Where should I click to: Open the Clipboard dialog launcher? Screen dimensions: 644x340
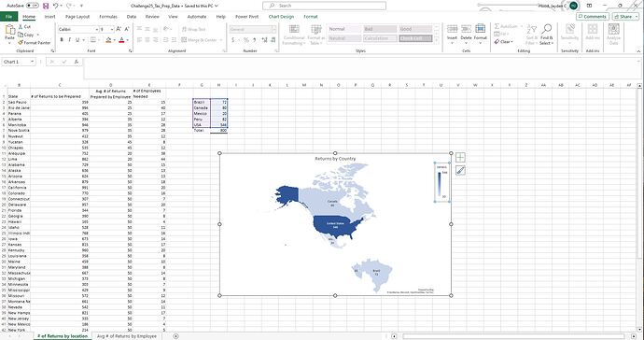point(52,51)
